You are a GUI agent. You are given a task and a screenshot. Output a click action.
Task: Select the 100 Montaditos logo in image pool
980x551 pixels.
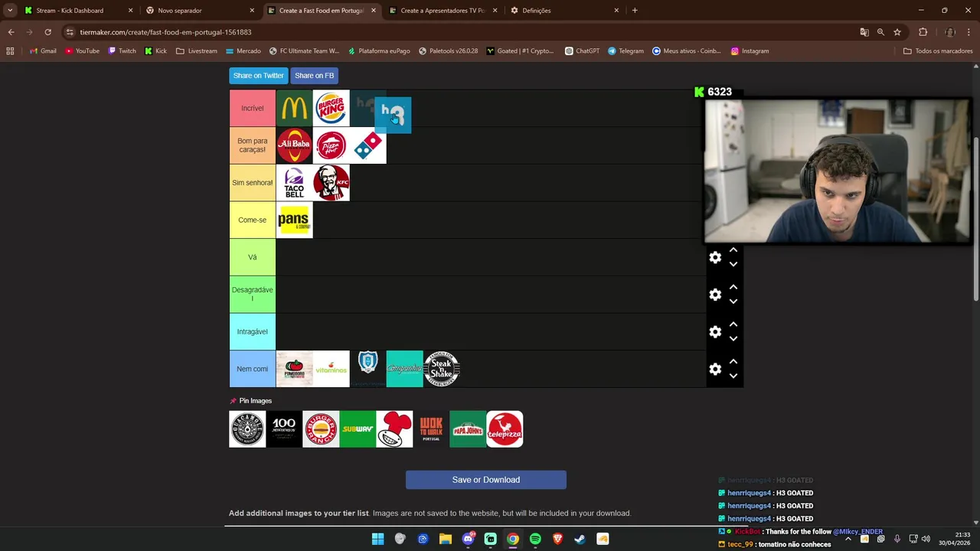point(284,429)
